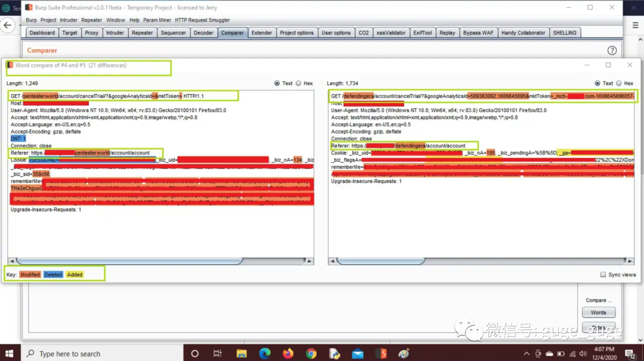Viewport: 644px width, 361px height.
Task: Switch to the SHELLING tab
Action: [x=565, y=33]
